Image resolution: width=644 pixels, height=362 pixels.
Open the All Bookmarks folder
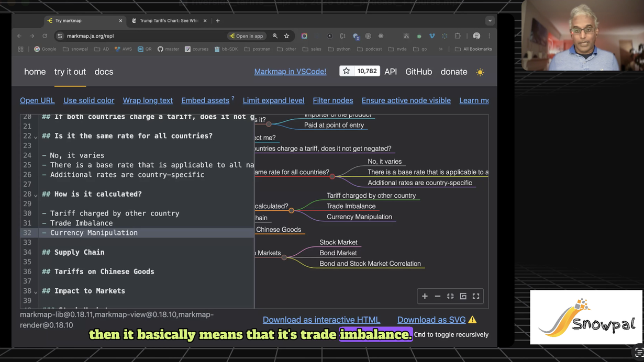(x=473, y=49)
